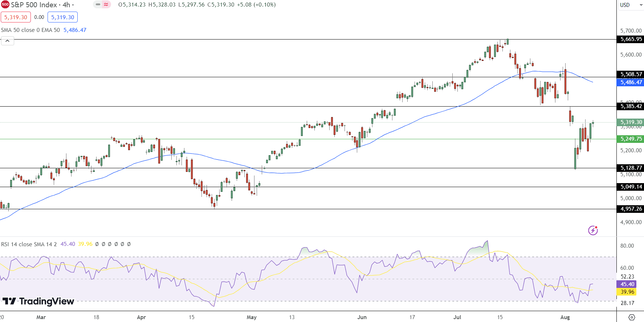Open the chart settings gear icon
This screenshot has height=322, width=644.
632,317
